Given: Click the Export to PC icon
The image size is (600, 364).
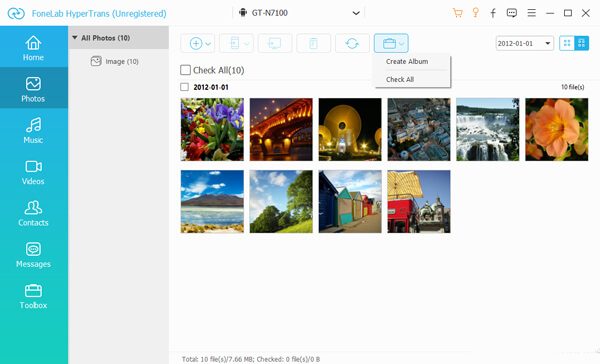Looking at the screenshot, I should [275, 43].
